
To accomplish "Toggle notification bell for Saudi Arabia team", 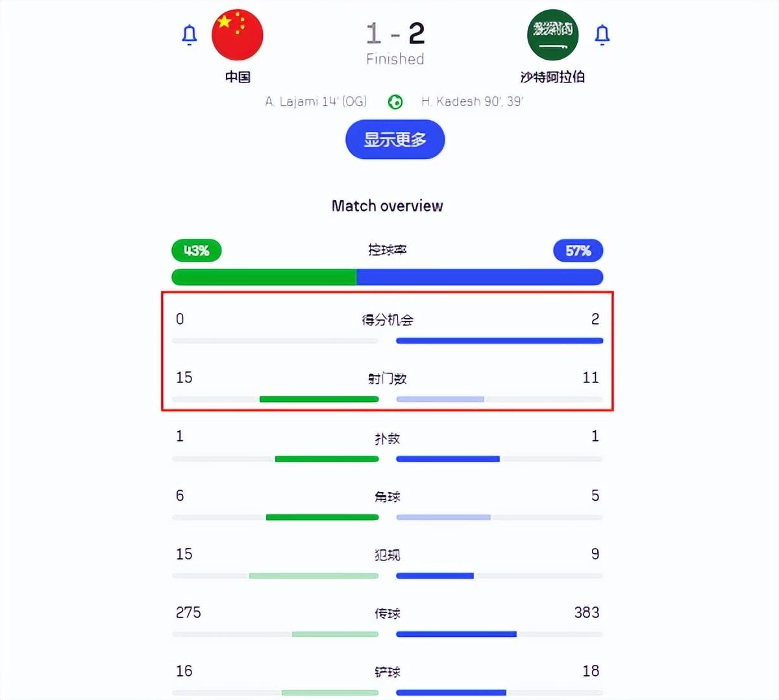I will click(x=602, y=34).
